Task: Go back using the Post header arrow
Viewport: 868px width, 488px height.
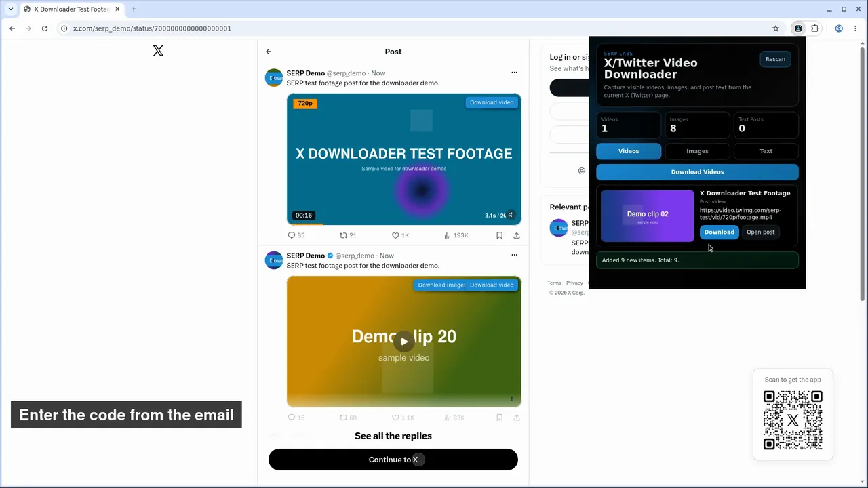Action: pos(269,52)
